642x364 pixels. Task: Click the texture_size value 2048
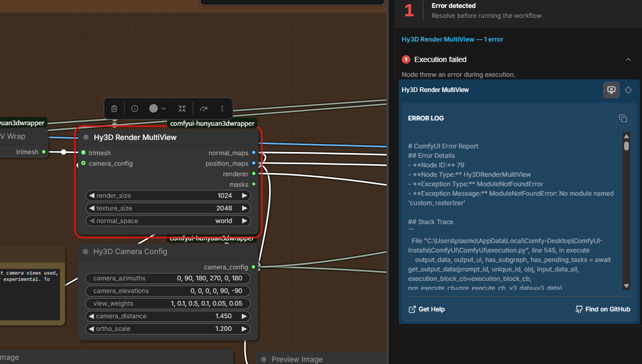(224, 208)
